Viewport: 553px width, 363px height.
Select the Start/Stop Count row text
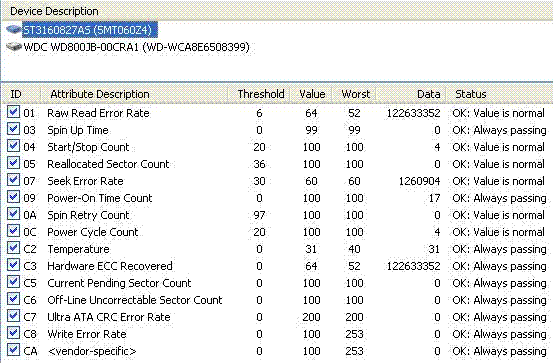click(x=88, y=147)
